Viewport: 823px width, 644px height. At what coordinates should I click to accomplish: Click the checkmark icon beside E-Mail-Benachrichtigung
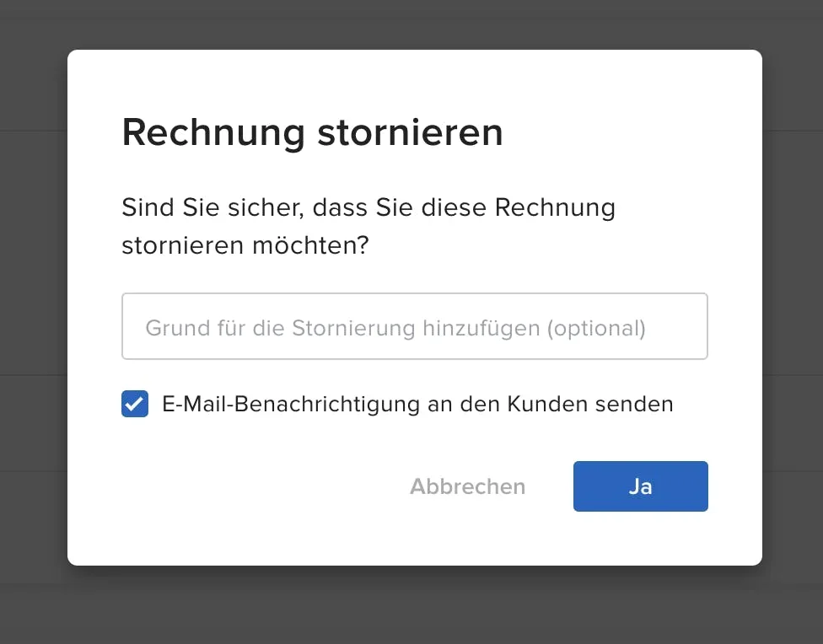click(135, 404)
